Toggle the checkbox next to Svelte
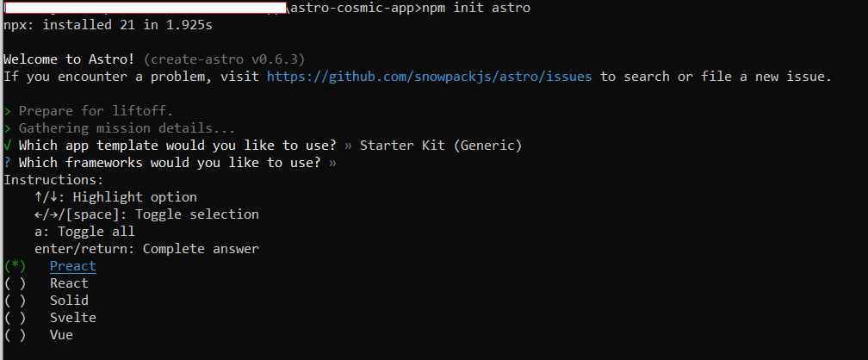Image resolution: width=868 pixels, height=360 pixels. coord(15,318)
